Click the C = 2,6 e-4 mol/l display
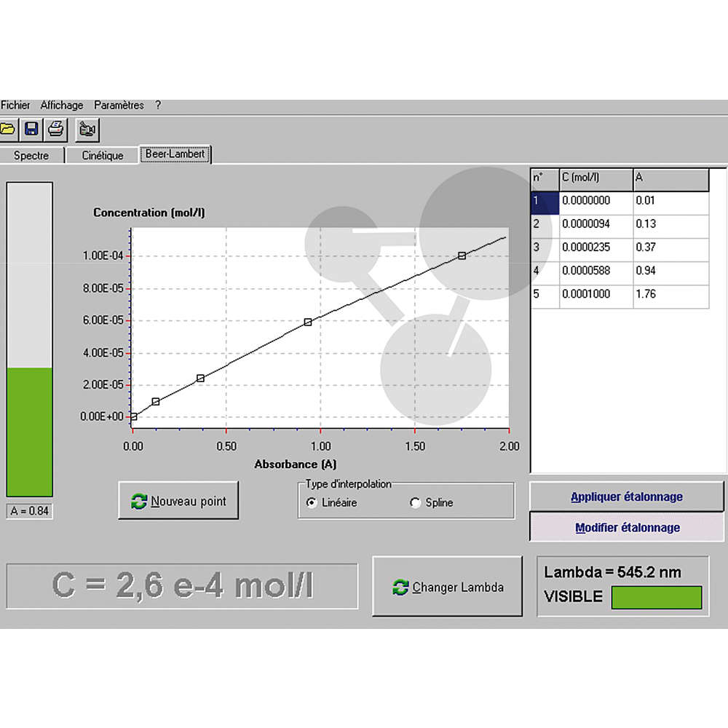The image size is (728, 728). (x=182, y=586)
